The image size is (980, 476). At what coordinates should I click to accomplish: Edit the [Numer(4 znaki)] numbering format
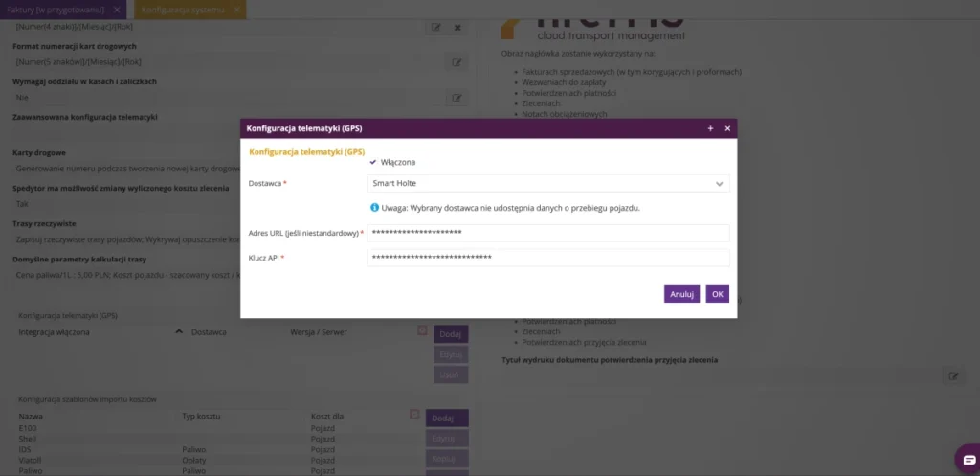tap(436, 27)
